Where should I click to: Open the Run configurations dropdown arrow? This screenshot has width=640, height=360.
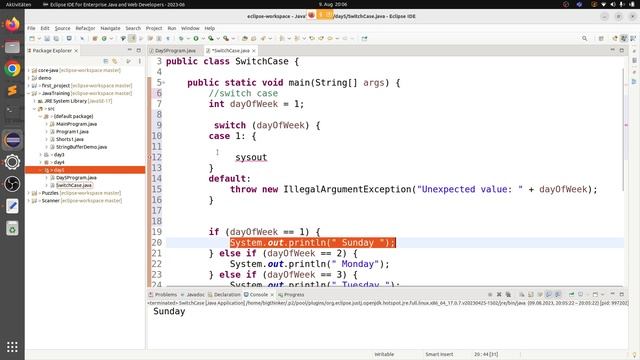(x=203, y=38)
